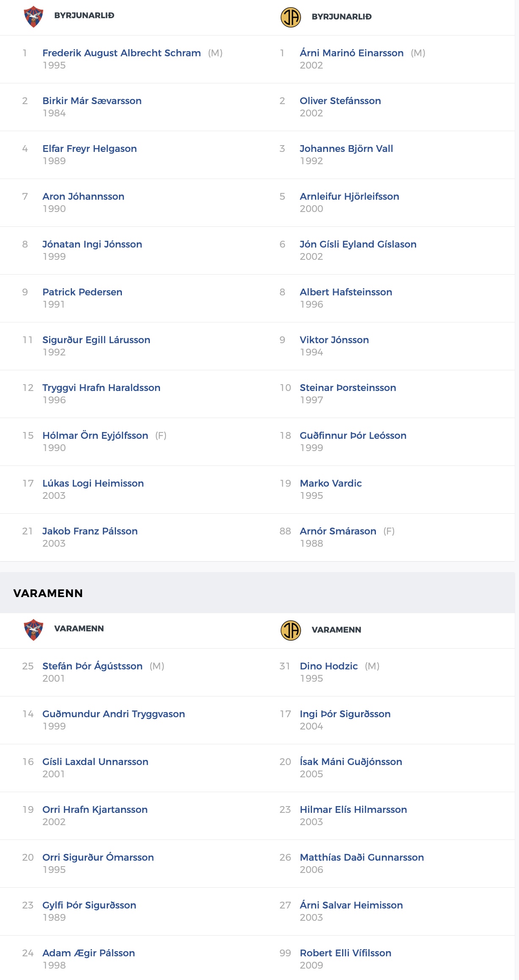This screenshot has height=980, width=519.
Task: View substitute Gylfi Þór Sigurðsson's page
Action: 89,905
